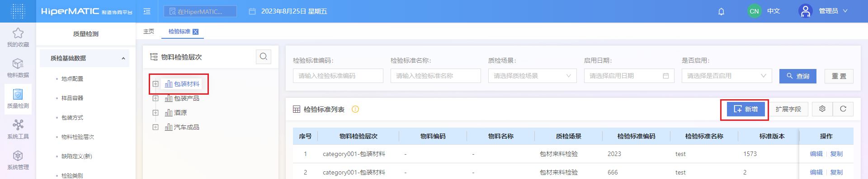Switch to 主页 tab
This screenshot has width=868, height=179.
click(x=149, y=32)
